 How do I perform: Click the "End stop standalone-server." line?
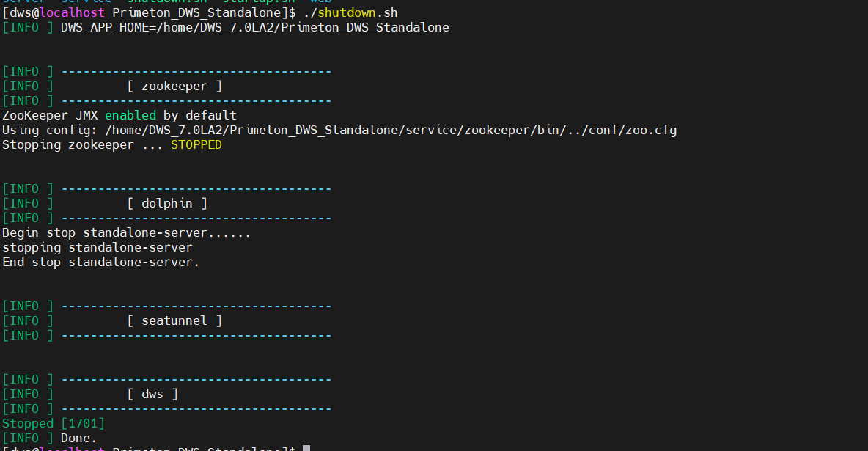point(100,263)
